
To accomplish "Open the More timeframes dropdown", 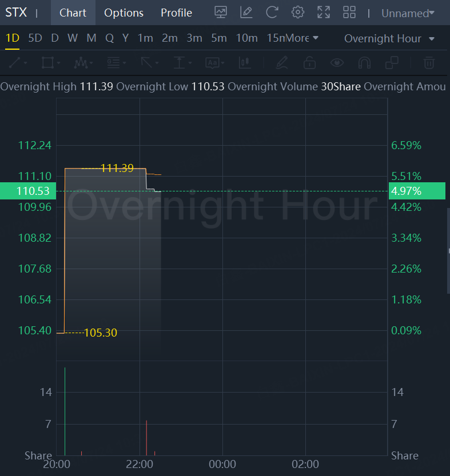I will pos(302,38).
